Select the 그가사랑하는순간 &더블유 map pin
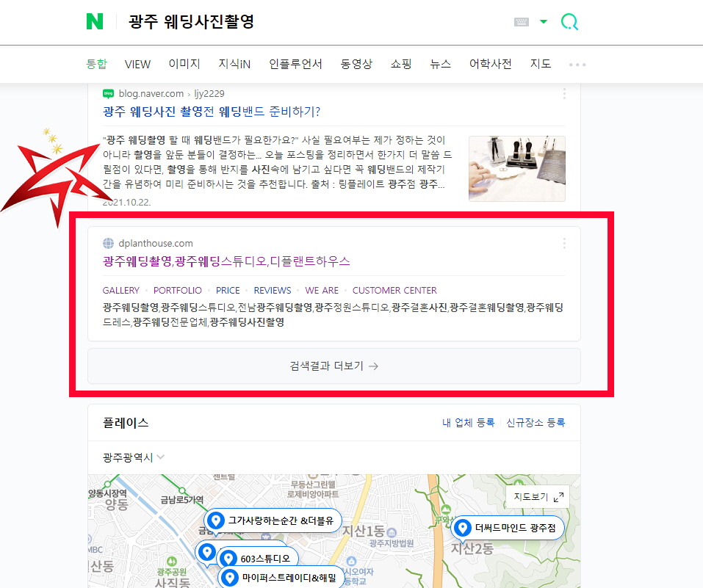The width and height of the screenshot is (703, 588). (x=273, y=520)
